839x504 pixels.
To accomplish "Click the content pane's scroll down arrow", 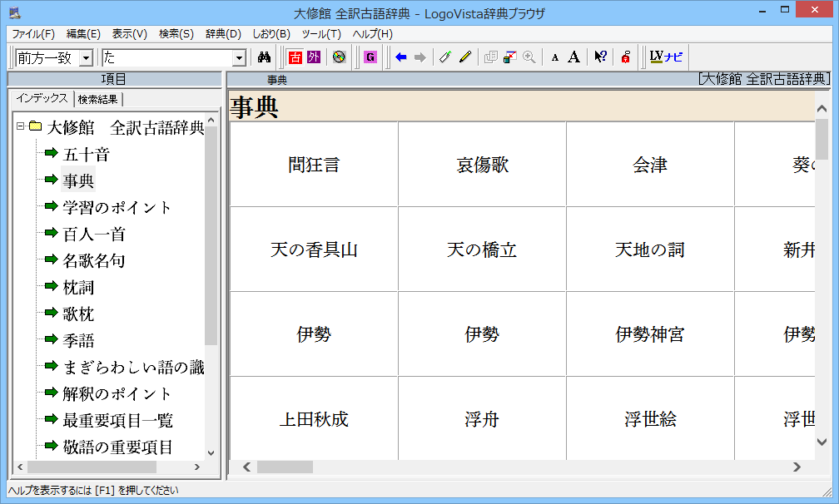I will [x=822, y=442].
